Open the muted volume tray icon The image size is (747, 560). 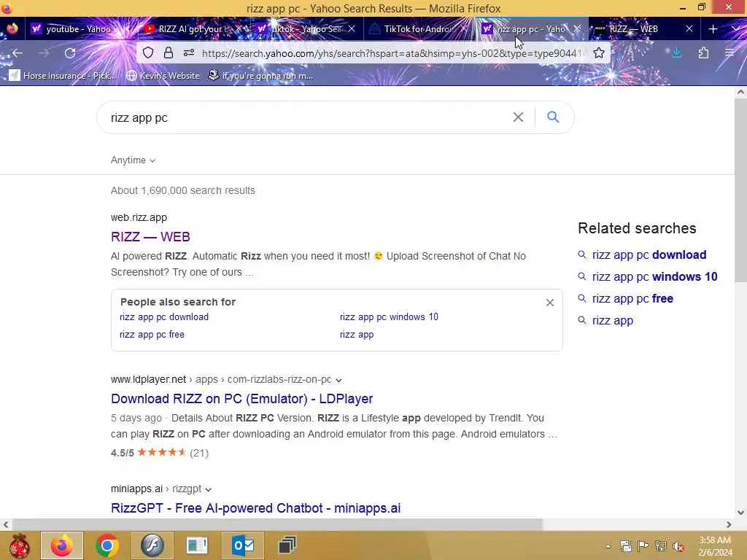click(678, 546)
